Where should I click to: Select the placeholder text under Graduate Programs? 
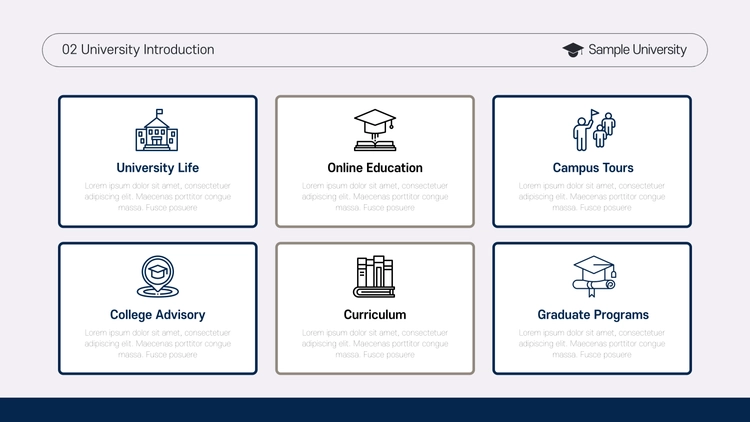point(592,344)
